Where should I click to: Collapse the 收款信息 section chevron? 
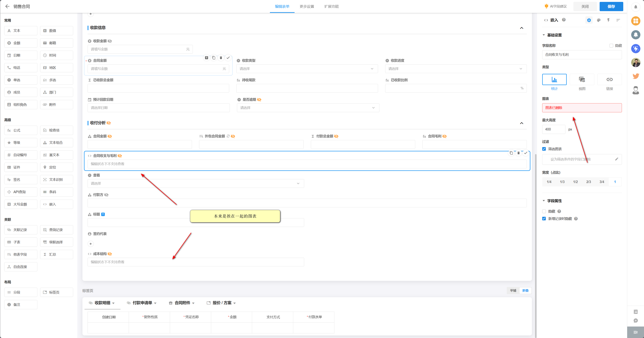(x=521, y=28)
